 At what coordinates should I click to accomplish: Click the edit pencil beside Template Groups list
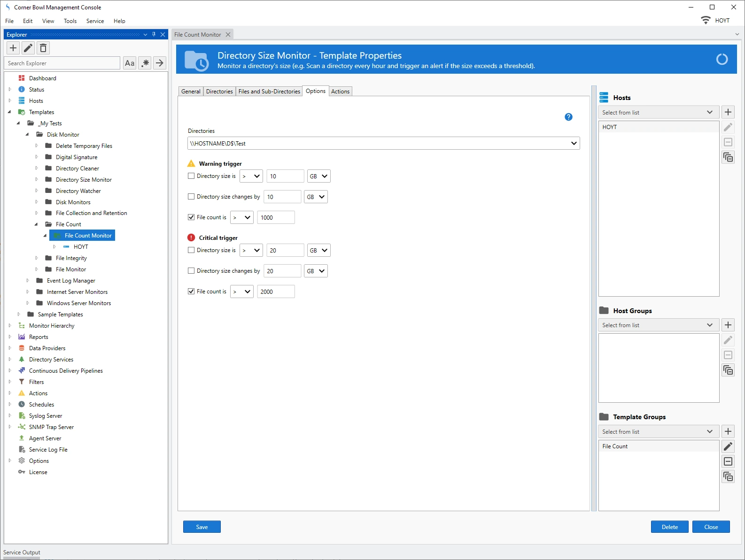[x=728, y=446]
